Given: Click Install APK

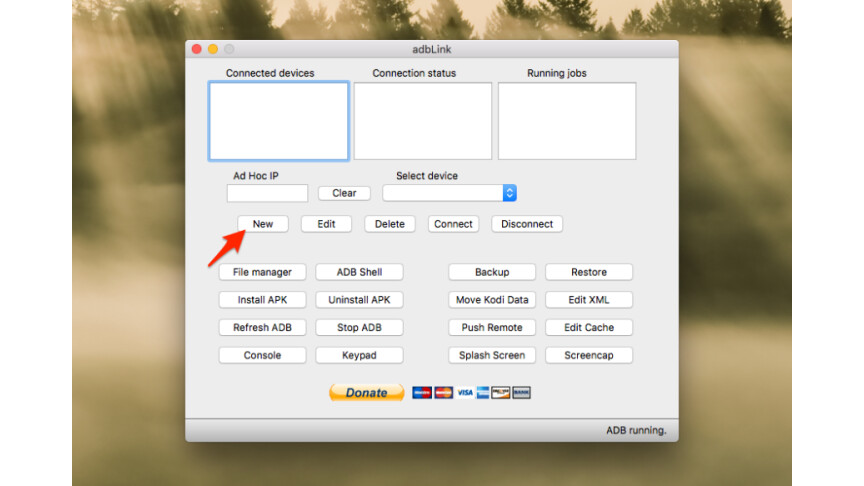Looking at the screenshot, I should click(x=262, y=300).
